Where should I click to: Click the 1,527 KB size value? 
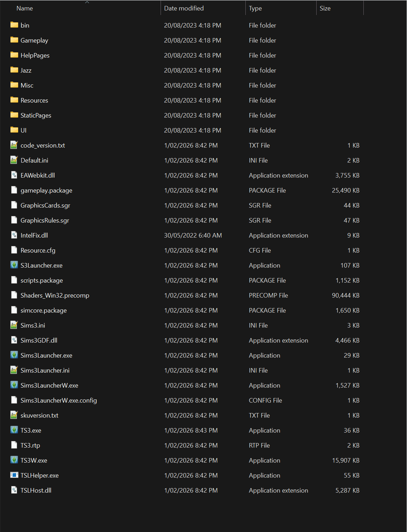pos(347,385)
